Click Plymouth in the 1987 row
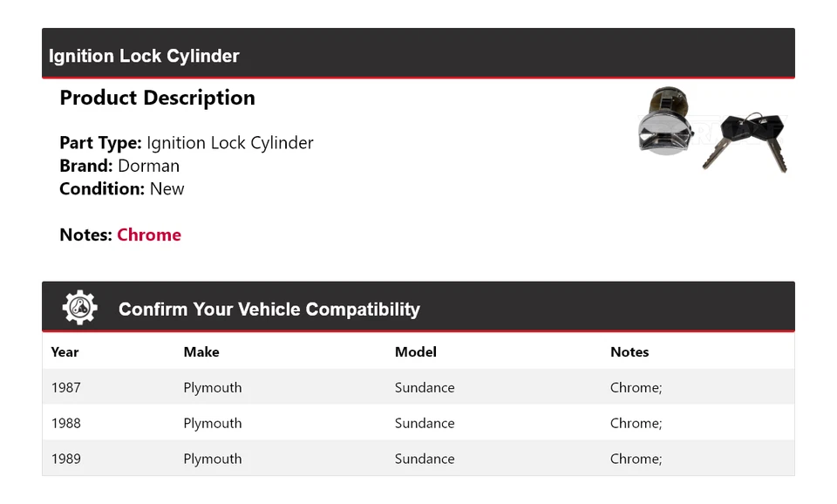 213,388
